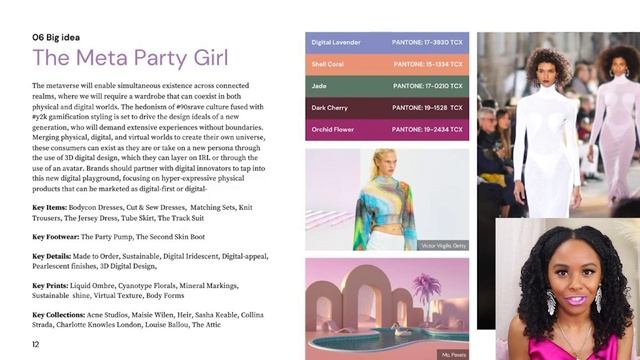Click the credit caption on the pool image
Image resolution: width=640 pixels, height=360 pixels.
click(x=453, y=355)
